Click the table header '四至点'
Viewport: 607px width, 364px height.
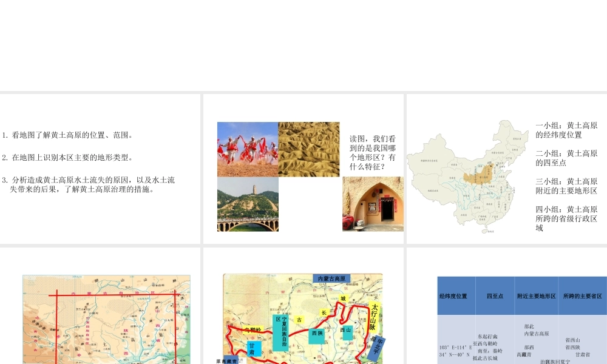pos(495,296)
